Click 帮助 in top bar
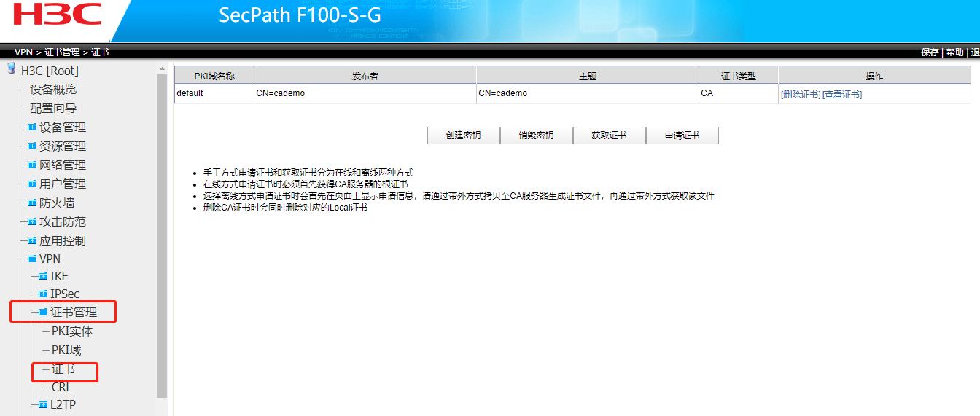The image size is (980, 416). coord(954,52)
